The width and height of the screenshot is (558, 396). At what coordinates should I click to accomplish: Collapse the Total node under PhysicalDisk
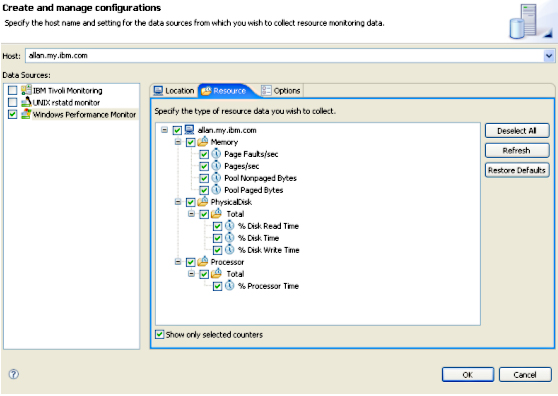tap(191, 214)
